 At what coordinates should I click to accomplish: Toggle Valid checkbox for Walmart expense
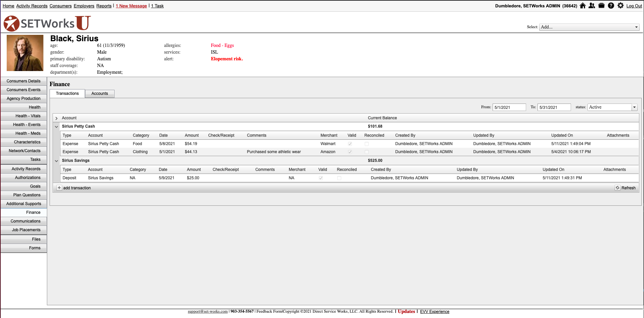click(350, 144)
